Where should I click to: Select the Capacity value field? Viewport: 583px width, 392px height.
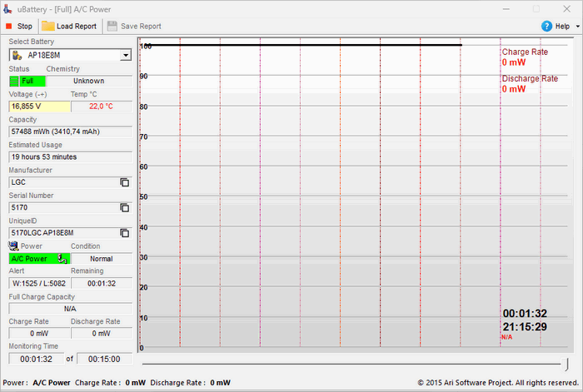pyautogui.click(x=70, y=131)
